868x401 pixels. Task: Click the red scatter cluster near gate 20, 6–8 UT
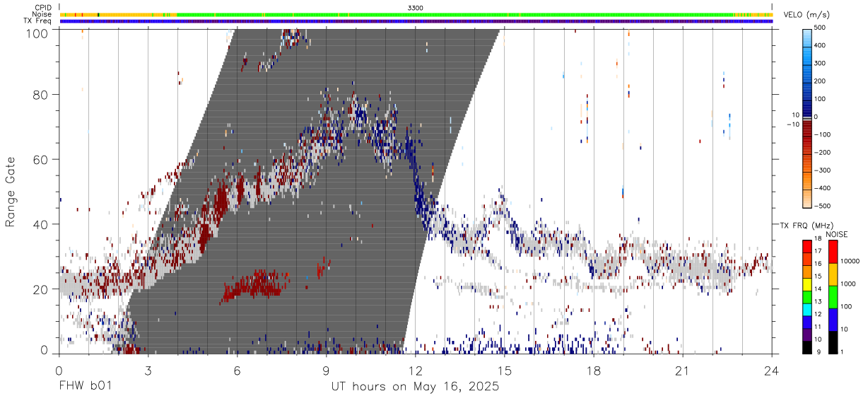tap(256, 286)
